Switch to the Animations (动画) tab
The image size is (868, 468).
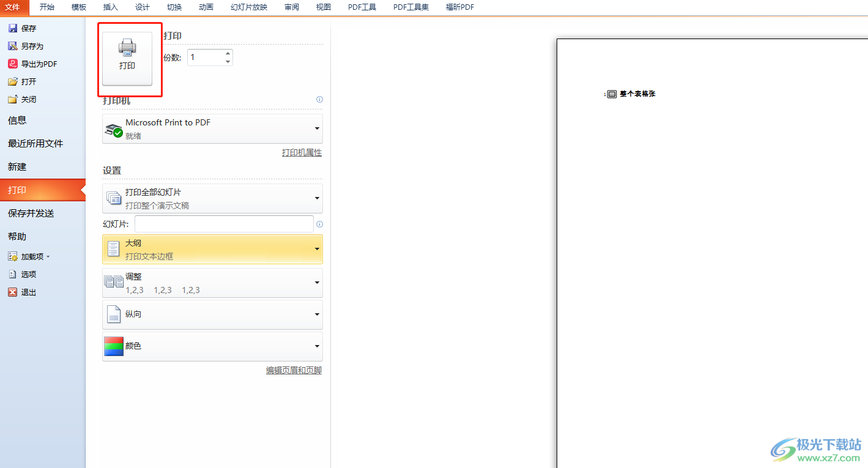pyautogui.click(x=206, y=7)
